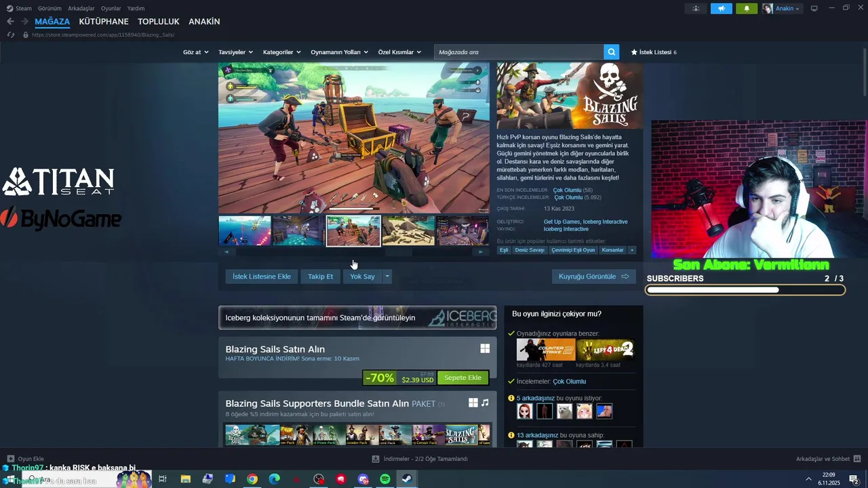Screen dimensions: 868x488
Task: Expand the arrow next to Yok Say
Action: pyautogui.click(x=387, y=277)
